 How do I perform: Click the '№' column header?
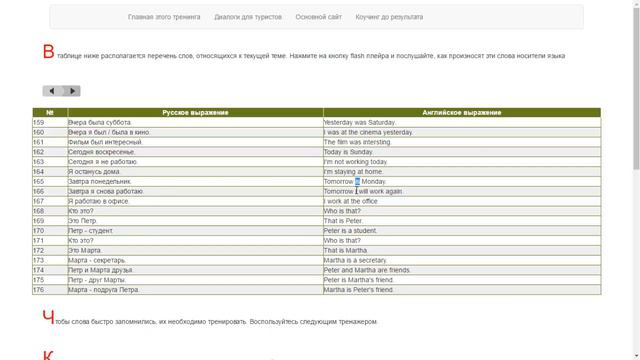[50, 113]
